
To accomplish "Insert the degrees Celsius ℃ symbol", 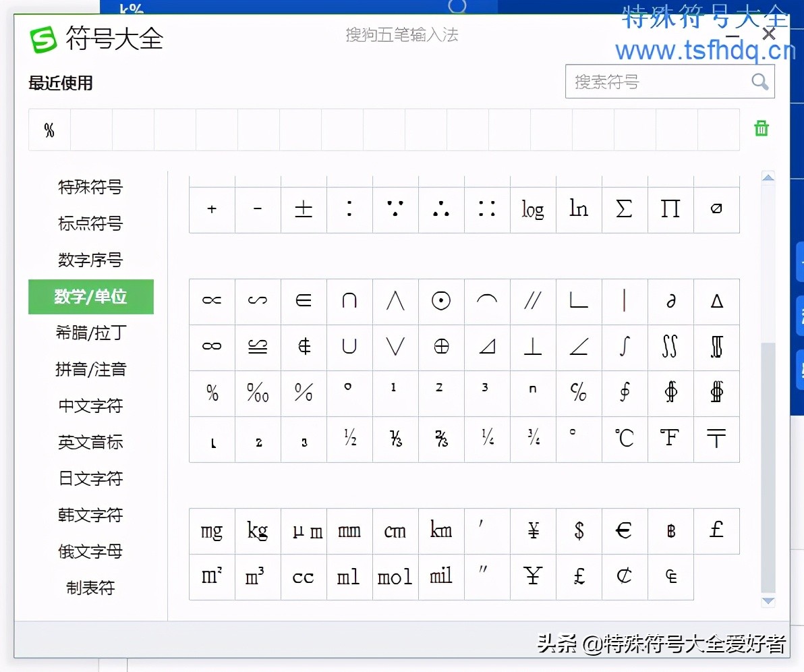I will tap(625, 439).
